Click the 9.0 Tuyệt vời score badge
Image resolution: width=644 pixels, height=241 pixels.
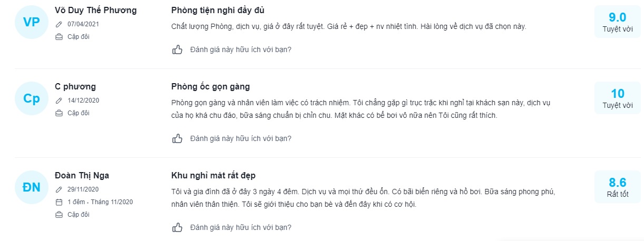[x=617, y=22]
